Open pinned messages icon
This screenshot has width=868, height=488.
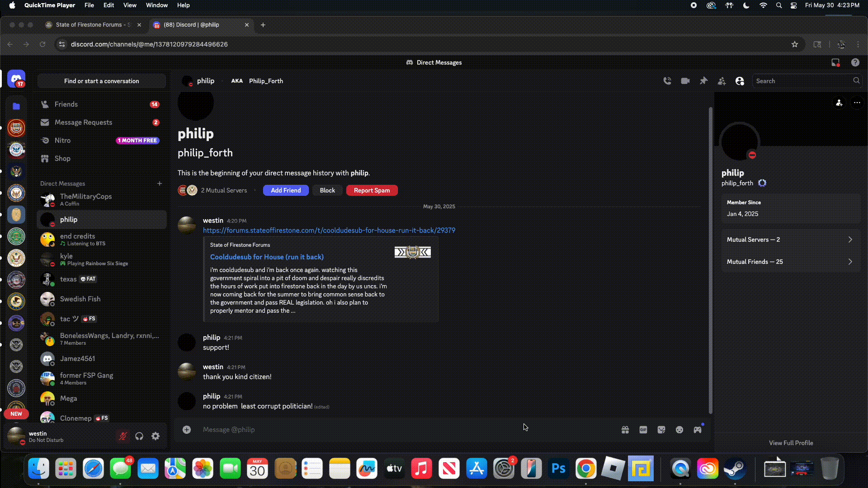click(703, 81)
